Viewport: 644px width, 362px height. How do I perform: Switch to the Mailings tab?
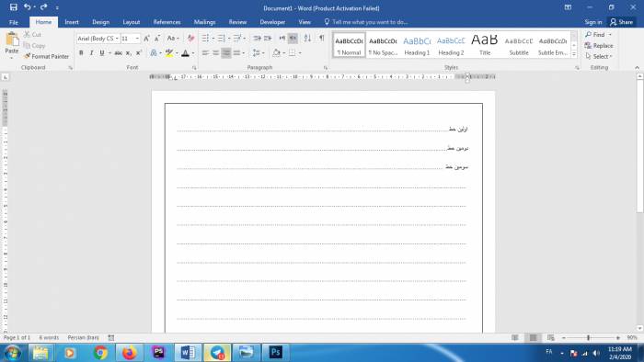click(204, 22)
